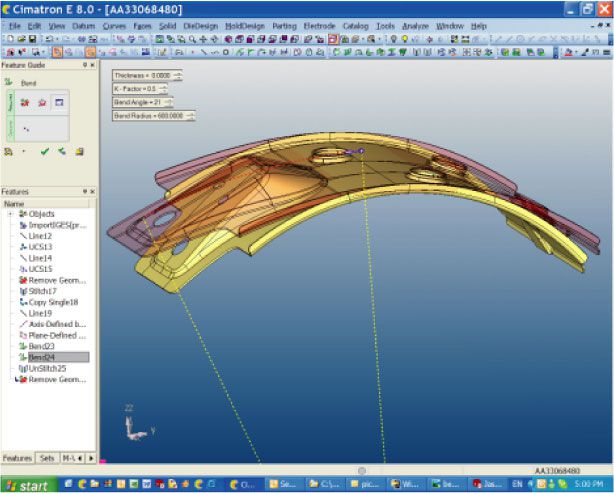This screenshot has height=493, width=614.
Task: Select UCS13 in feature tree
Action: coord(40,247)
